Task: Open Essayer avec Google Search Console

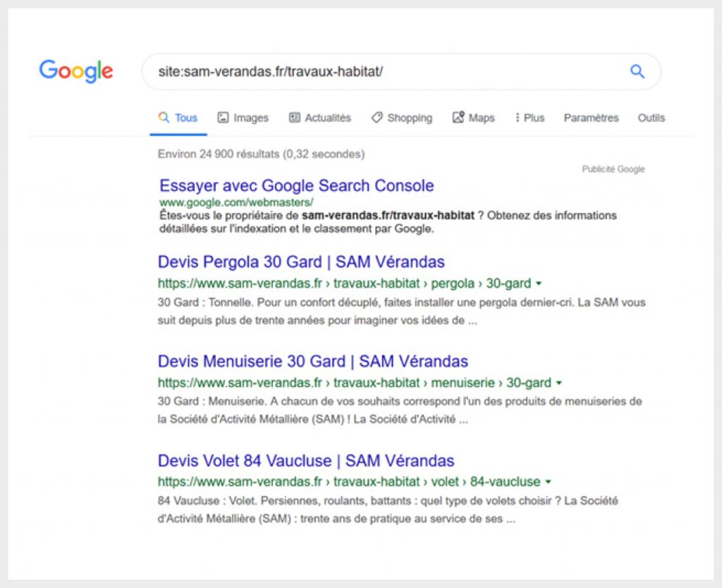Action: point(295,185)
